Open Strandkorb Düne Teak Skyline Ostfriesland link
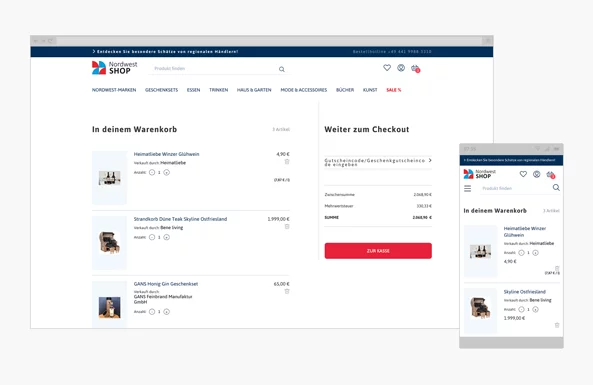593x385 pixels. pos(180,219)
